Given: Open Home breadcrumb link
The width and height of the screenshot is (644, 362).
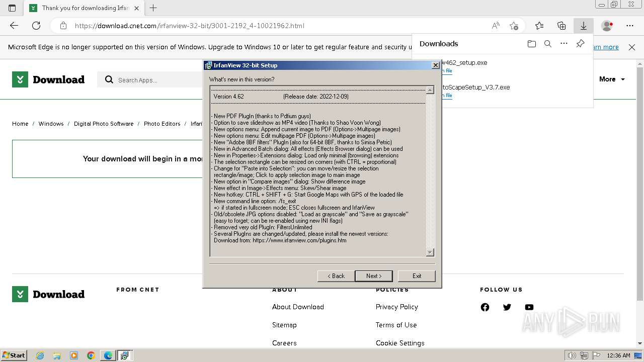Looking at the screenshot, I should coord(20,124).
